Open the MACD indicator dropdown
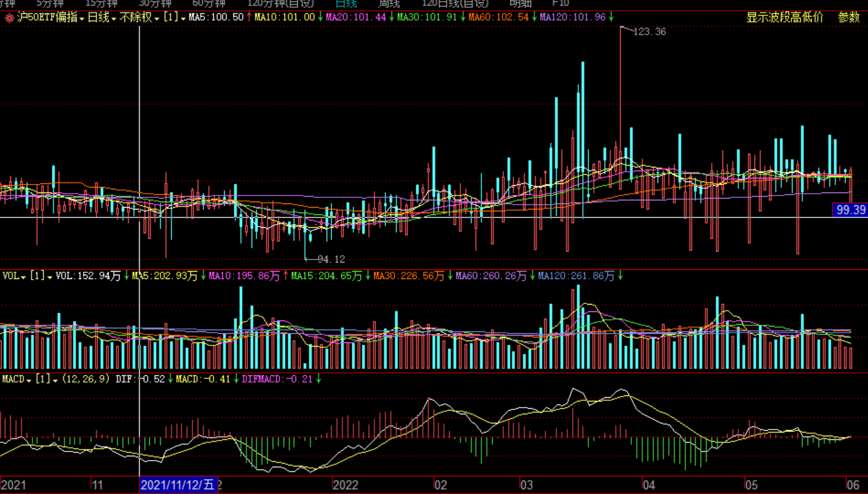This screenshot has width=868, height=494. click(x=29, y=379)
